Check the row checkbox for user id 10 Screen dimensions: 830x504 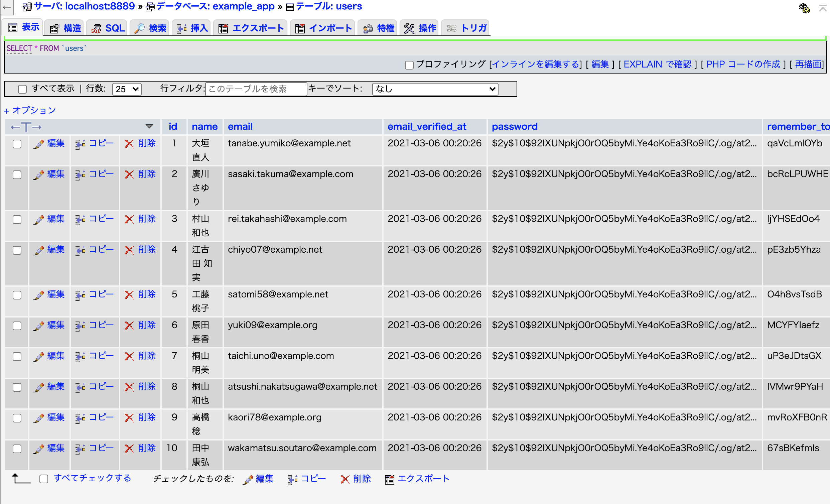click(17, 449)
